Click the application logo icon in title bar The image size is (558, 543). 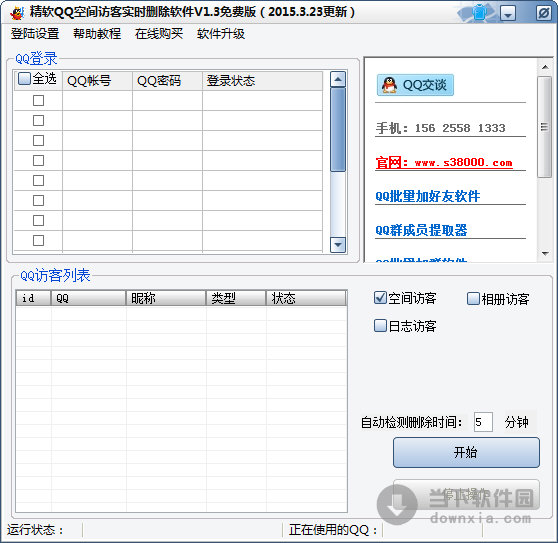(17, 13)
